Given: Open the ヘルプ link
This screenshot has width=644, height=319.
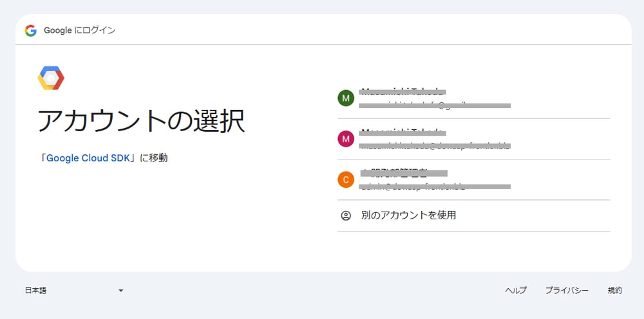Looking at the screenshot, I should tap(515, 290).
